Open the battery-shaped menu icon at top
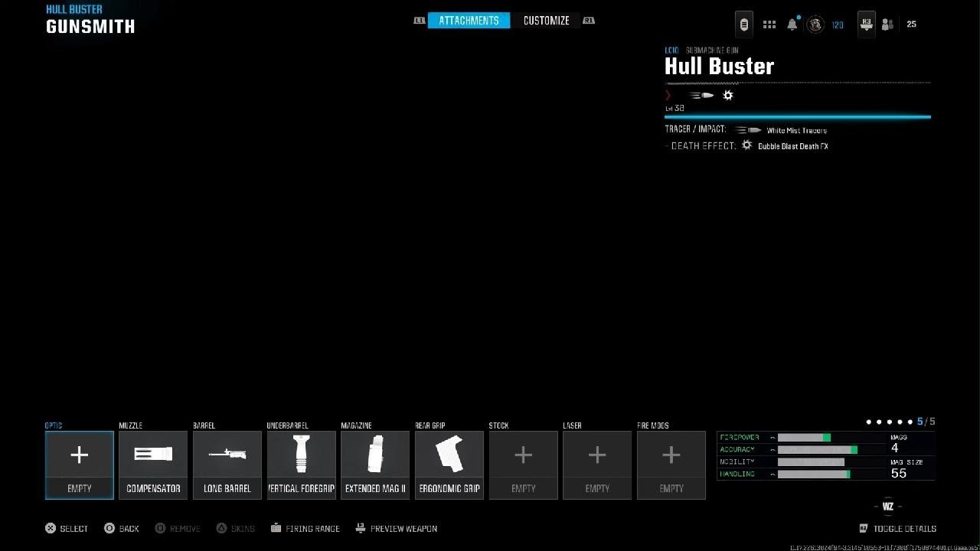The image size is (980, 551). point(743,24)
